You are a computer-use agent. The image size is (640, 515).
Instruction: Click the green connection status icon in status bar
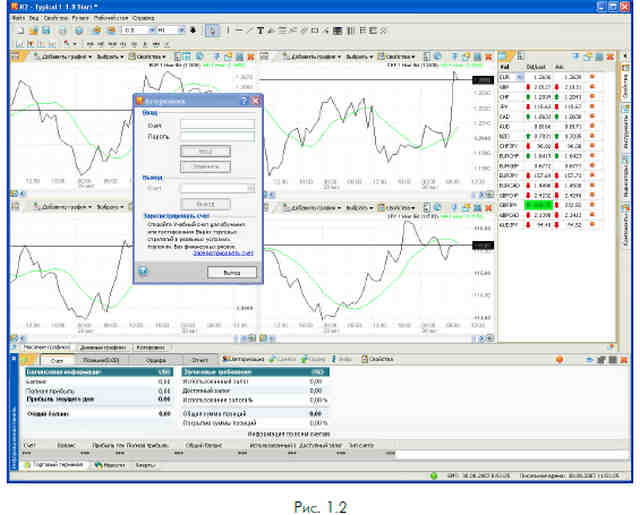[x=433, y=476]
